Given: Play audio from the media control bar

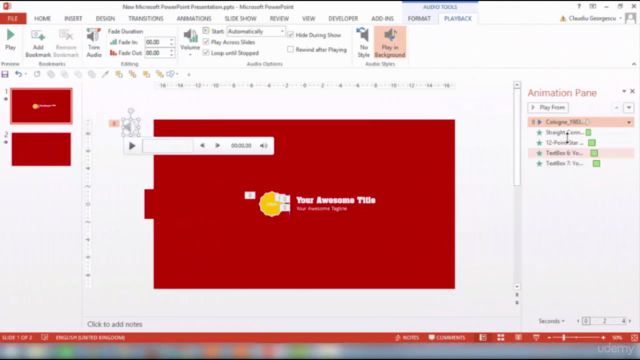Looking at the screenshot, I should pyautogui.click(x=132, y=146).
